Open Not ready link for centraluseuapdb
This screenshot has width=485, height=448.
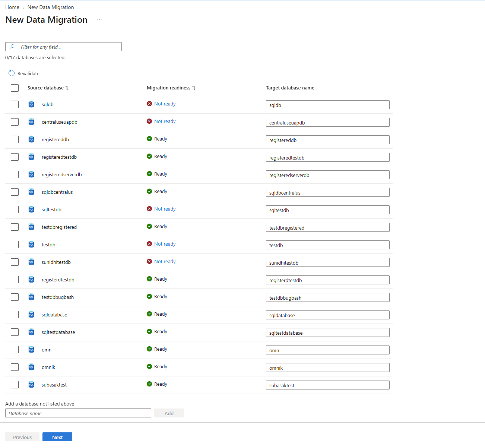pos(165,122)
